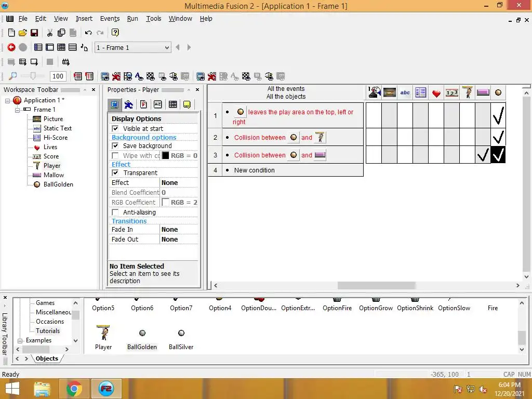This screenshot has height=399, width=532.
Task: Select the Player object in workspace tree
Action: pyautogui.click(x=51, y=166)
